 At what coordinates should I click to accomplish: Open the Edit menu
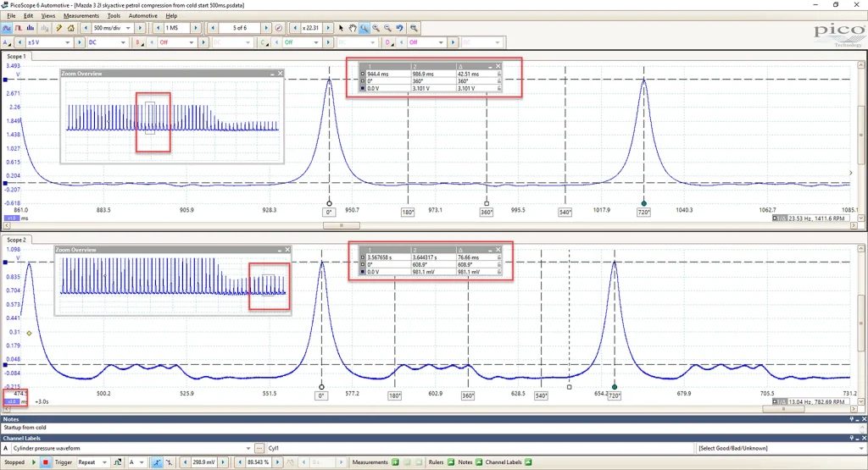(28, 16)
